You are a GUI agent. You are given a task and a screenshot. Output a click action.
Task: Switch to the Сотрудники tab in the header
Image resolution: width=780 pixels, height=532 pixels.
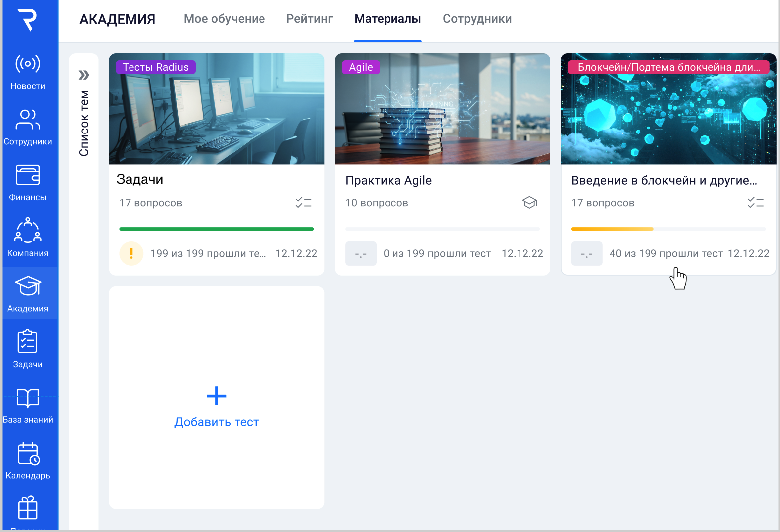(x=477, y=19)
